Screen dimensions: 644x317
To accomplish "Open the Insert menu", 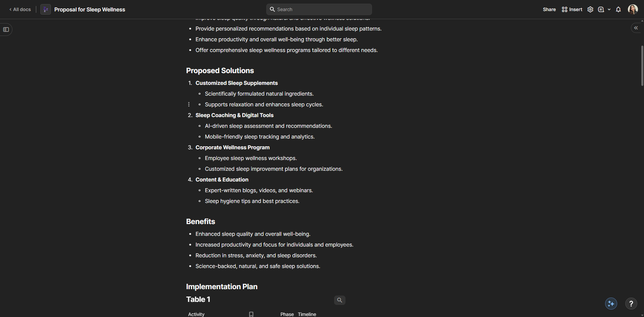I will (x=572, y=9).
